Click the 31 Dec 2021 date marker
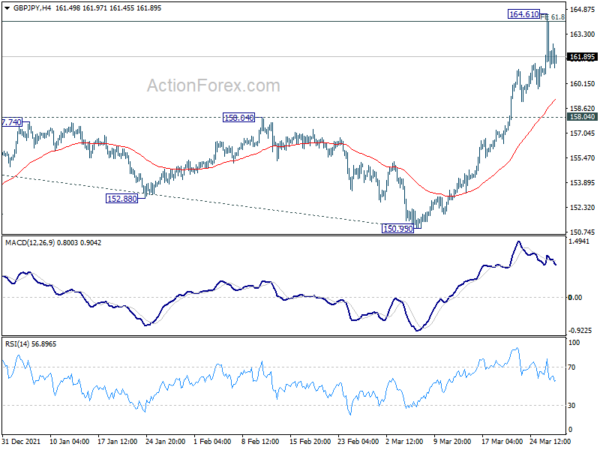 (21, 441)
